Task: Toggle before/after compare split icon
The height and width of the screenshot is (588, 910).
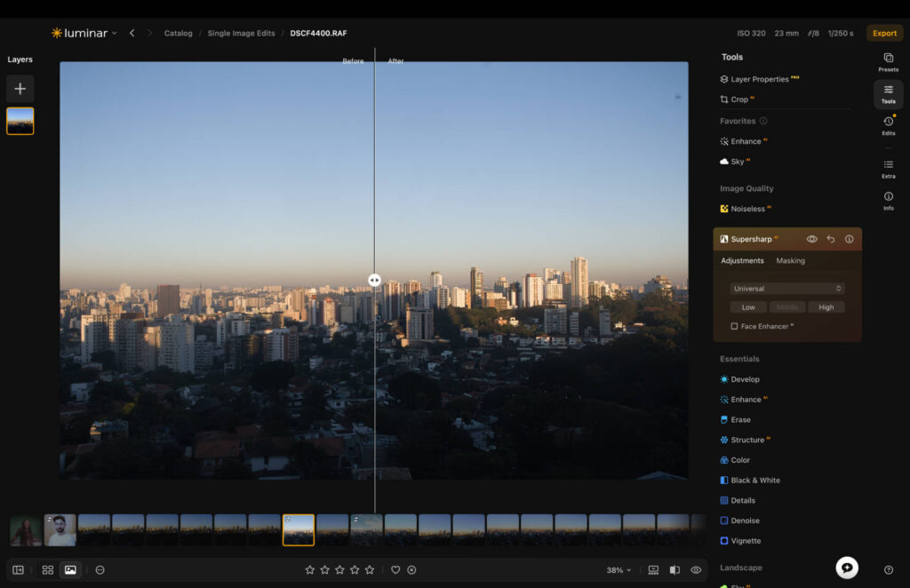Action: point(675,570)
